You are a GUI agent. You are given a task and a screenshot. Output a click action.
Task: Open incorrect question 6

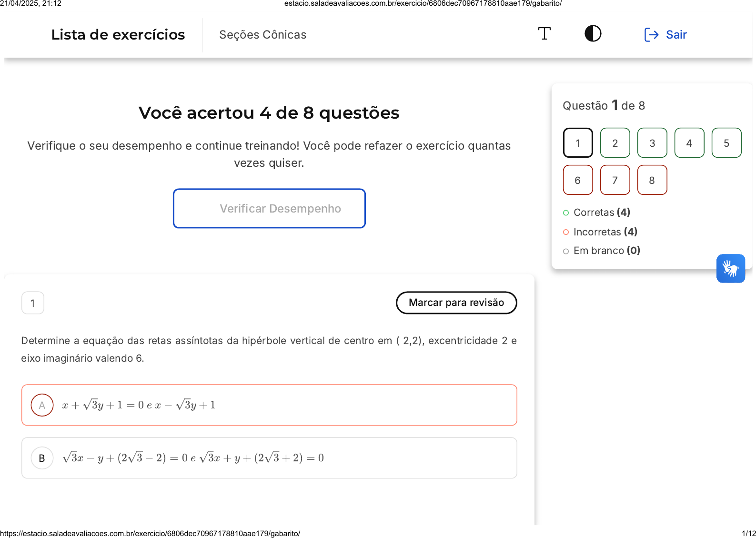point(578,180)
